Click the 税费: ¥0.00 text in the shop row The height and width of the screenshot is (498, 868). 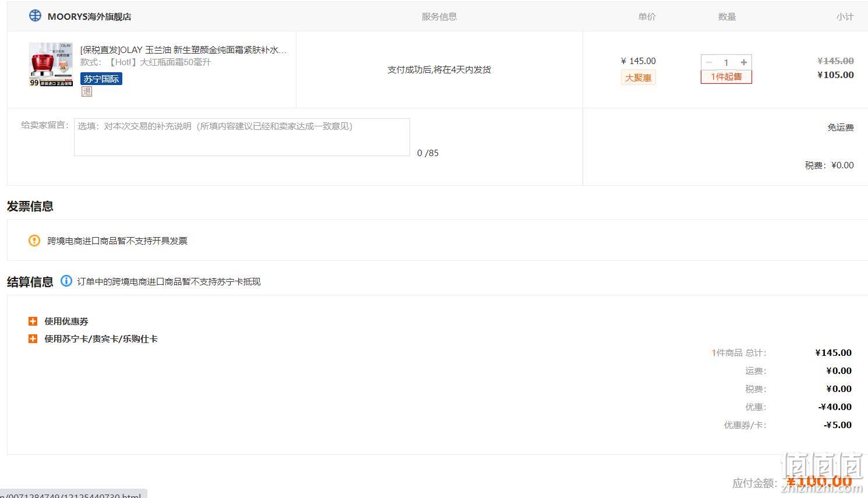click(x=830, y=165)
